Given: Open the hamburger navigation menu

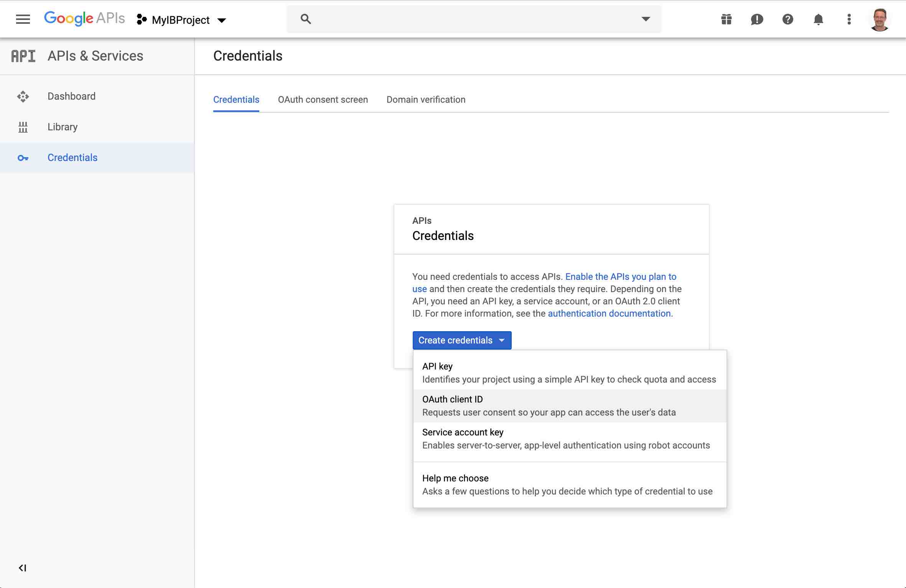Looking at the screenshot, I should click(23, 19).
